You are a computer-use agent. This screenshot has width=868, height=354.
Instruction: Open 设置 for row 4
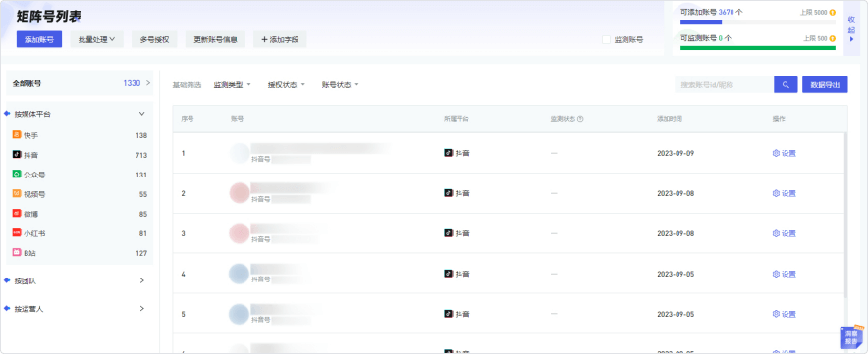784,274
